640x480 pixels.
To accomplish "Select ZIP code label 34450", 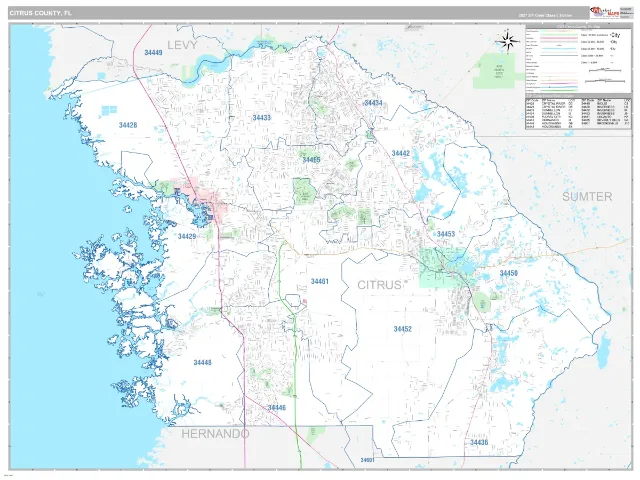I will pos(509,273).
